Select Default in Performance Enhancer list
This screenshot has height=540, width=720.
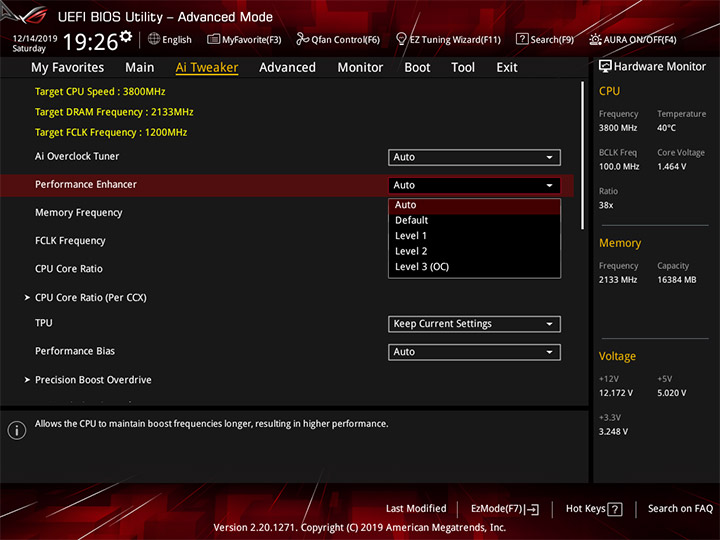coord(474,221)
